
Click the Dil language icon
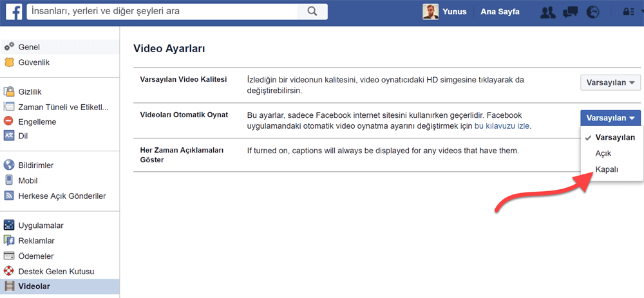tap(9, 135)
